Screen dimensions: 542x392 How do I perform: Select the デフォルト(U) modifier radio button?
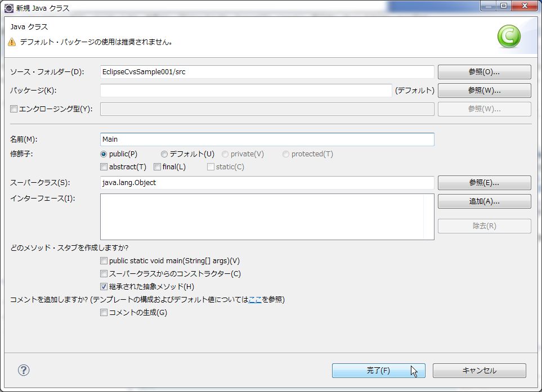click(x=164, y=154)
